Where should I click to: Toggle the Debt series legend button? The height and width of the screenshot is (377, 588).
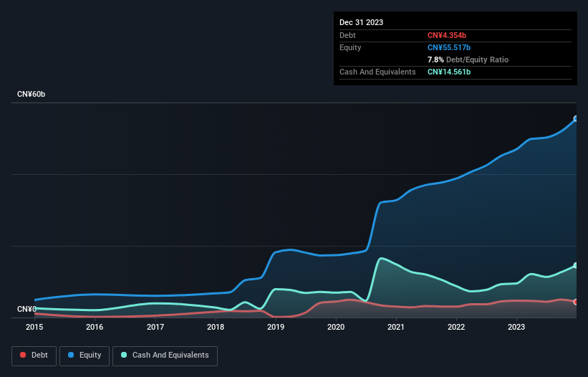click(x=34, y=355)
